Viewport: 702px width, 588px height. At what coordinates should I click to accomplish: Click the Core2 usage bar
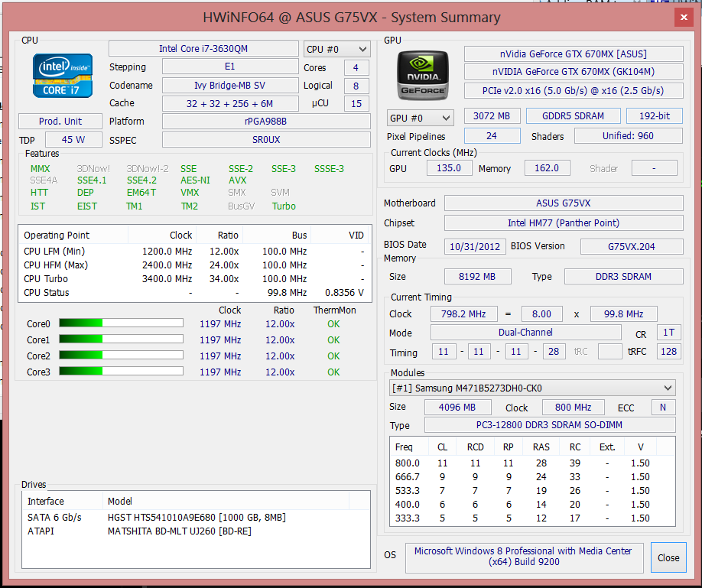(x=121, y=355)
